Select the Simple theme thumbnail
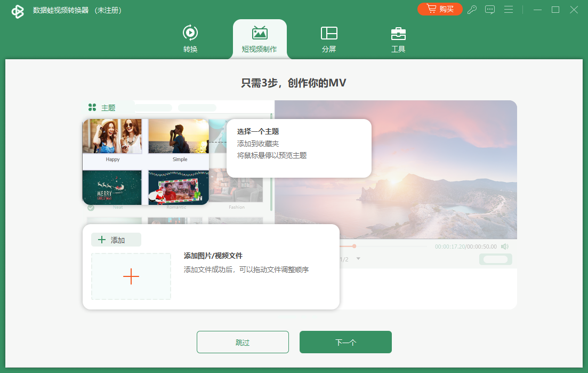This screenshot has height=373, width=588. (x=179, y=136)
